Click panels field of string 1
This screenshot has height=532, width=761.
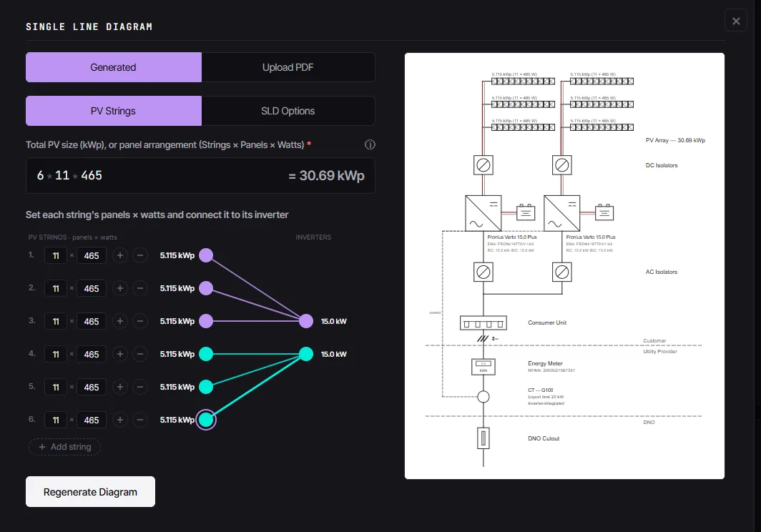56,255
